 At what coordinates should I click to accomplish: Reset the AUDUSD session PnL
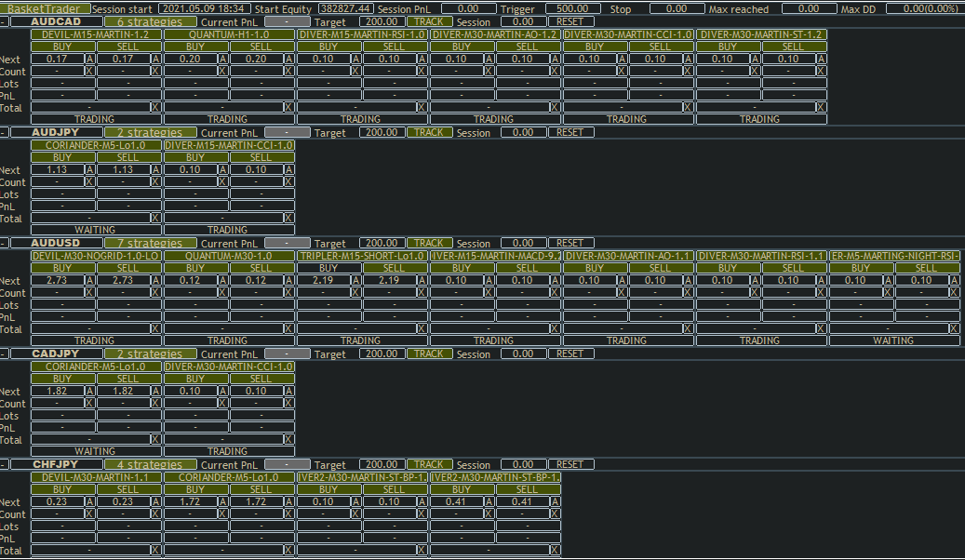coord(570,243)
